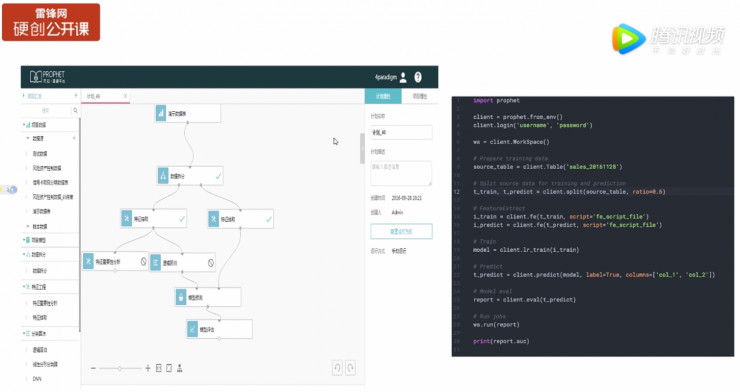
Task: Click the "print(report.auc)" code line
Action: (501, 341)
